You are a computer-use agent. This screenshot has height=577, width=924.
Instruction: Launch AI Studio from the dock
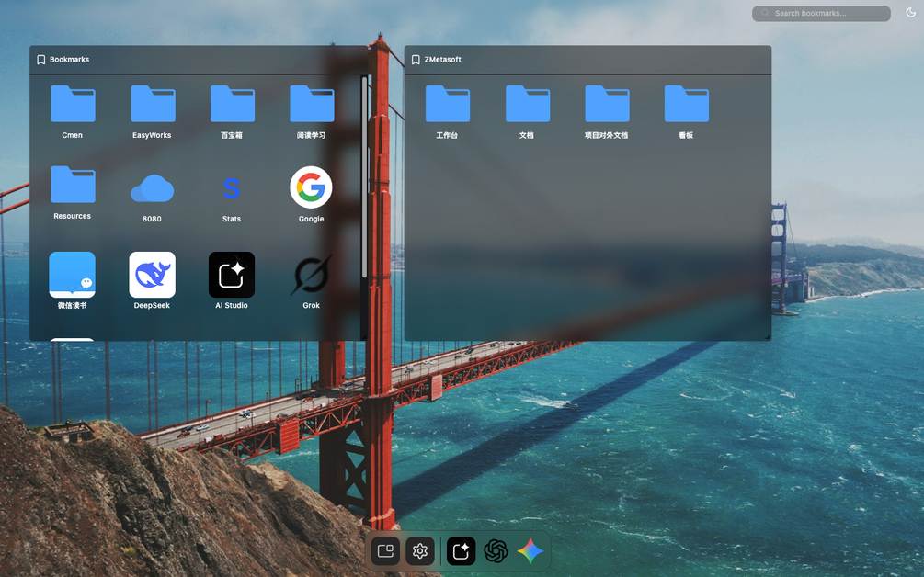click(461, 551)
